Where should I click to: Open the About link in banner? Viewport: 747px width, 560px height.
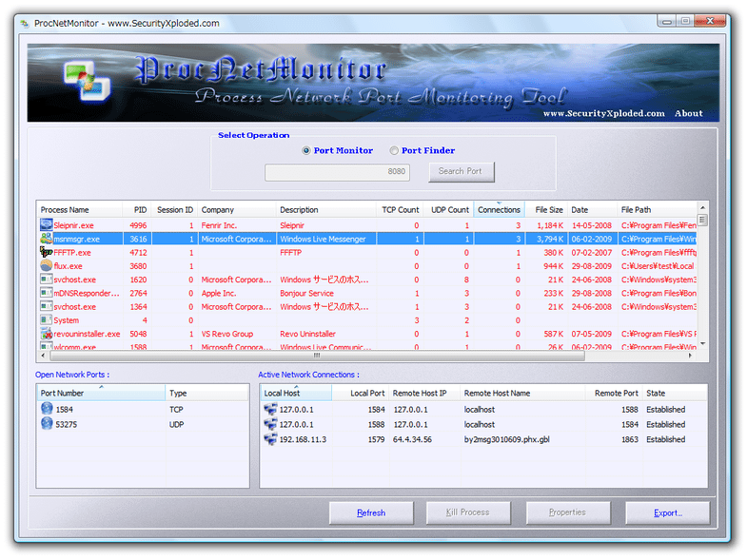[688, 113]
